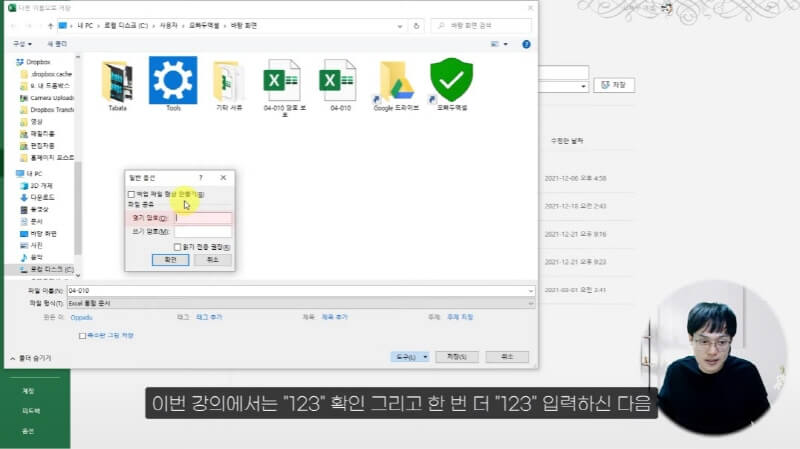Open 옵션 in Excel backstage sidebar

tap(28, 432)
